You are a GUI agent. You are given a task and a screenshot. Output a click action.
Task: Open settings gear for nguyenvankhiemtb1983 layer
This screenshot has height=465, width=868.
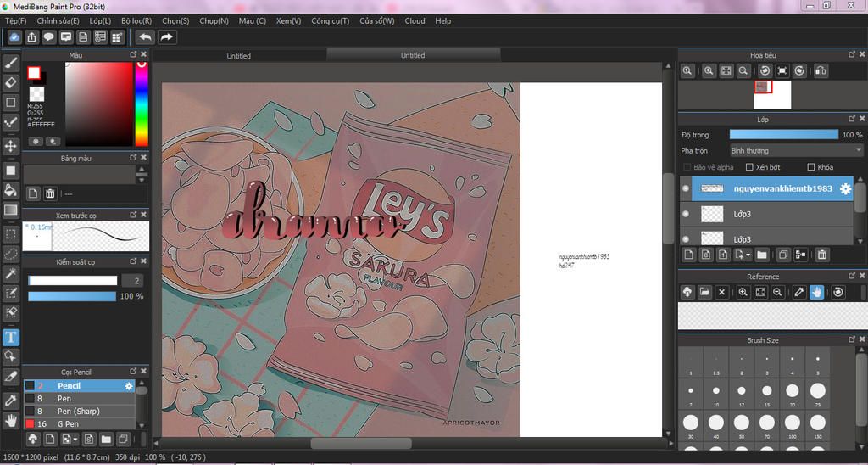[x=845, y=189]
